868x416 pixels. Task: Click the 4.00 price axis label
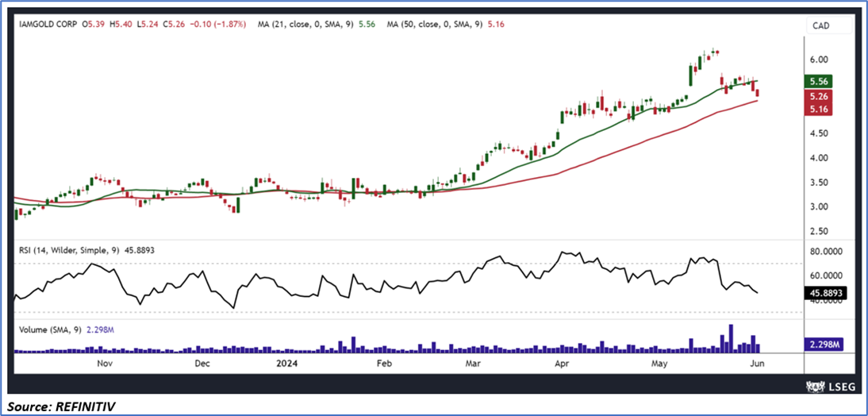coord(818,158)
